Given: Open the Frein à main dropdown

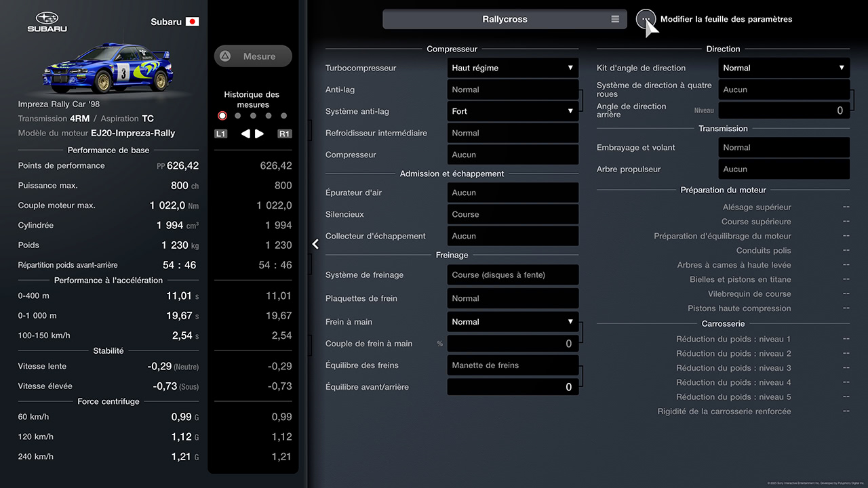Looking at the screenshot, I should tap(513, 322).
